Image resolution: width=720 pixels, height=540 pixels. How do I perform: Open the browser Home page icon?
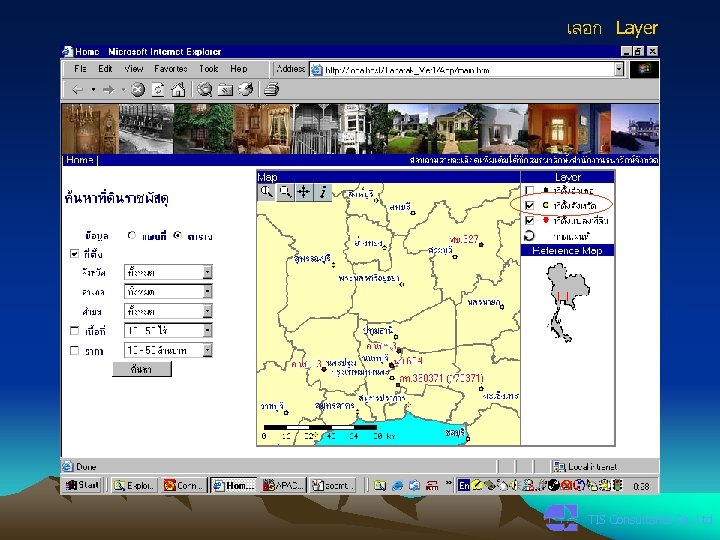pos(178,90)
